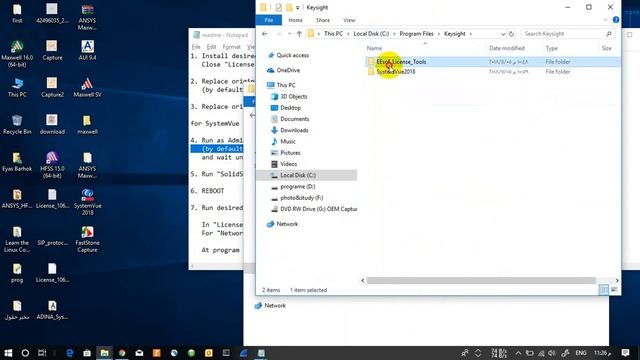640x360 pixels.
Task: Refresh the Keysight folder view
Action: tap(511, 34)
